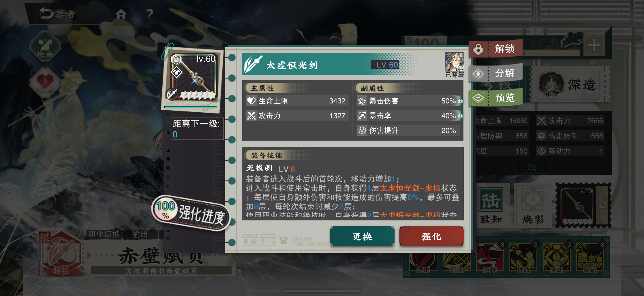Click the red 强化 enhance button
644x296 pixels.
(432, 236)
